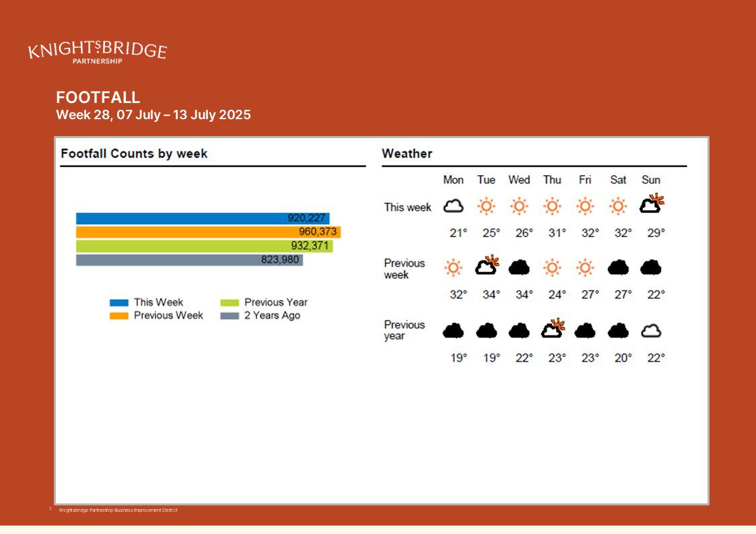756x534 pixels.
Task: Click This week Monday cloud icon
Action: coord(453,207)
